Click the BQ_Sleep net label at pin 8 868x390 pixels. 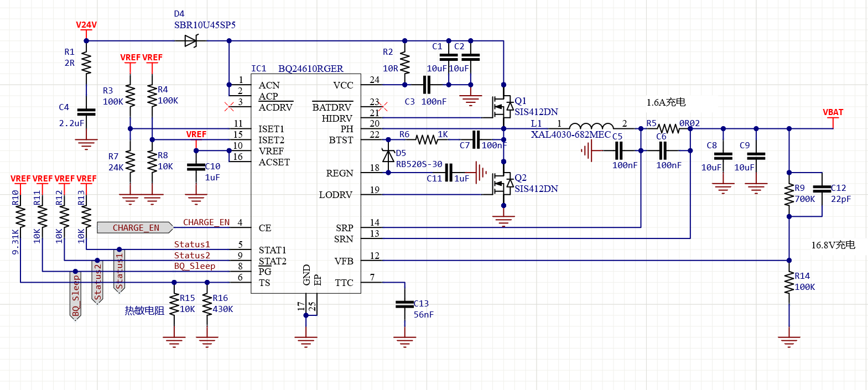point(195,266)
